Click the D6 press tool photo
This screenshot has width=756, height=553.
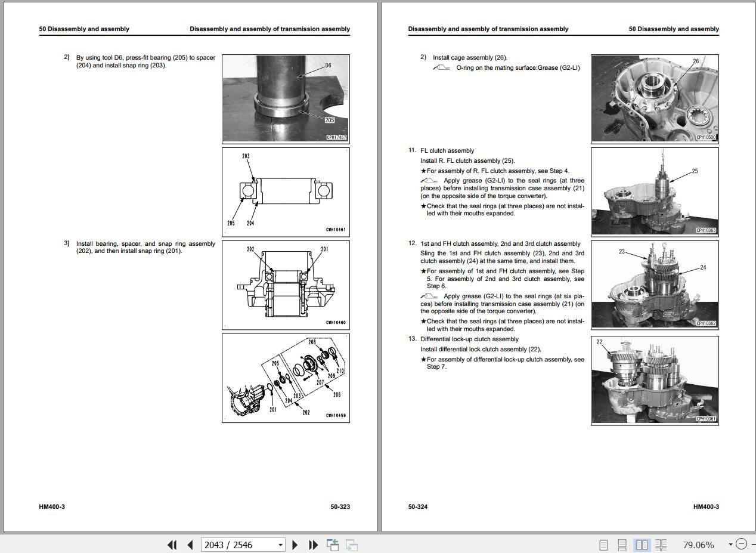point(286,98)
